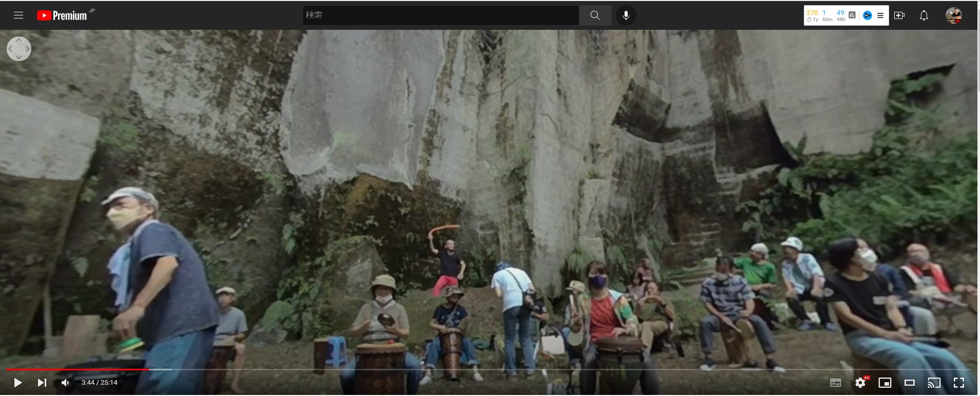Toggle theater mode view

909,383
